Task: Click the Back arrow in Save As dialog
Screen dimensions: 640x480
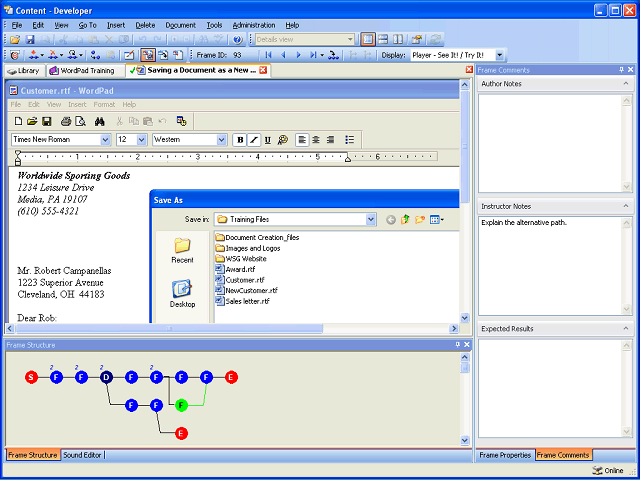Action: pos(391,220)
